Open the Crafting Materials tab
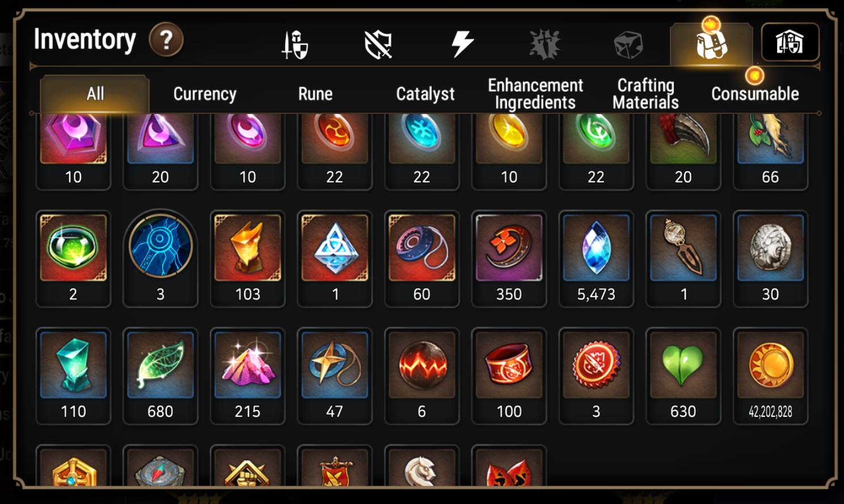Image resolution: width=844 pixels, height=504 pixels. [645, 94]
